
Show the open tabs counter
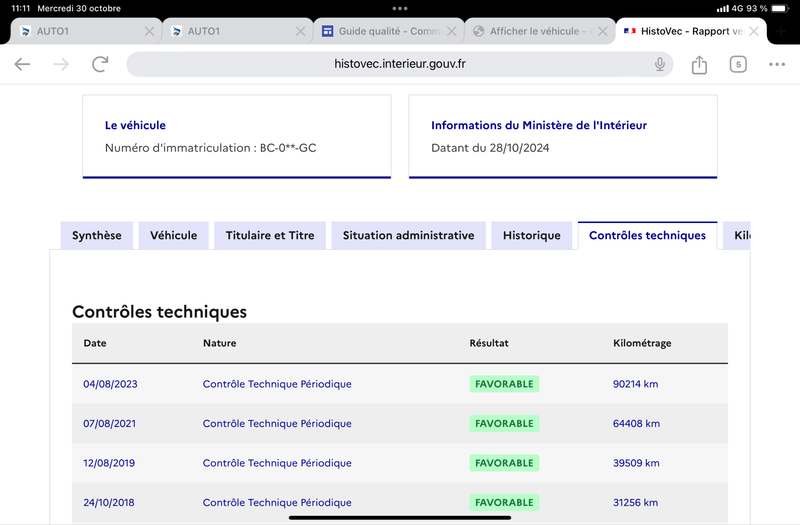point(738,64)
